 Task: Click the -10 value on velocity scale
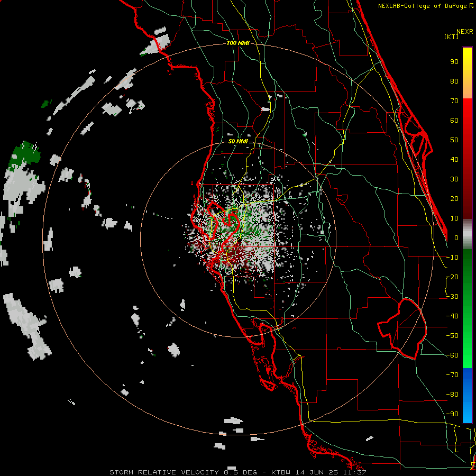tap(452, 258)
